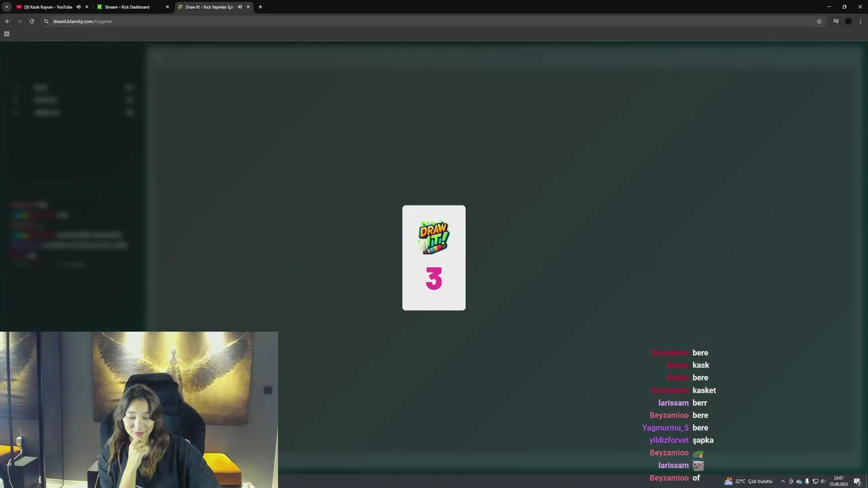Open the clock showing 23:07

tap(839, 481)
